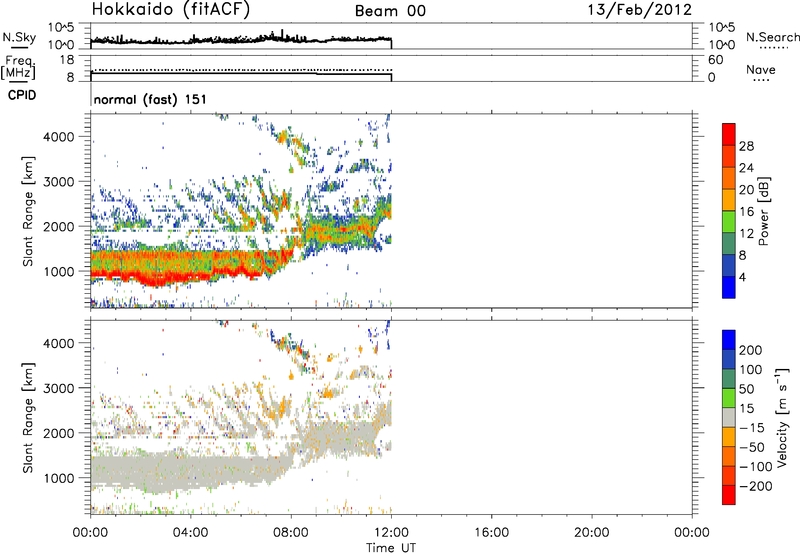
Task: Click the "60" tick on Nave axis
Action: coord(715,60)
